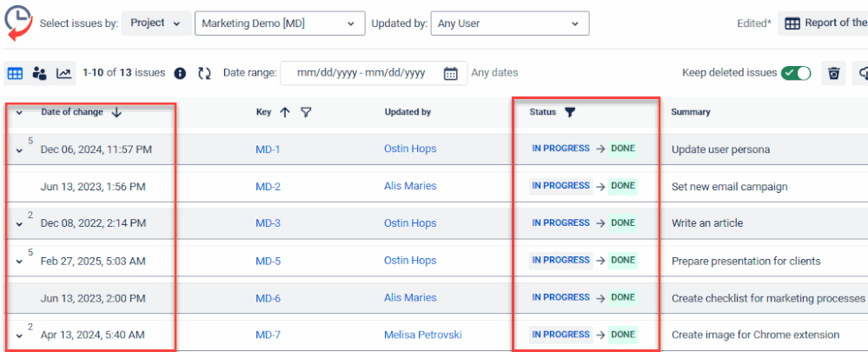Open the date range calendar picker
This screenshot has height=352, width=868.
tap(451, 73)
